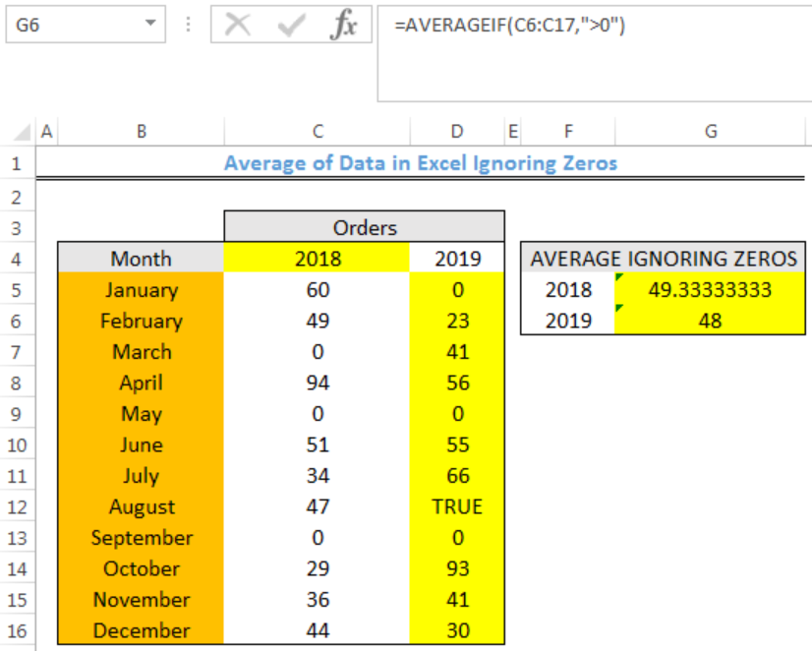Select the 'July' cell

(141, 475)
